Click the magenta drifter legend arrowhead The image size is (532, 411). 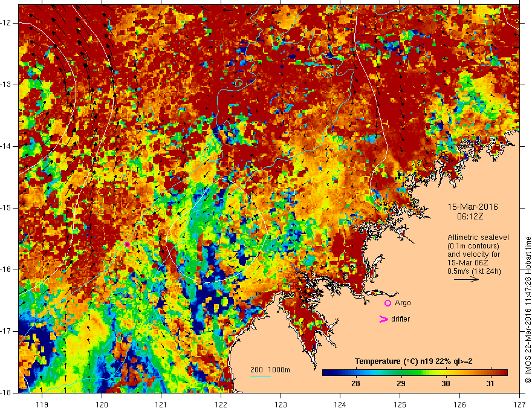[383, 319]
